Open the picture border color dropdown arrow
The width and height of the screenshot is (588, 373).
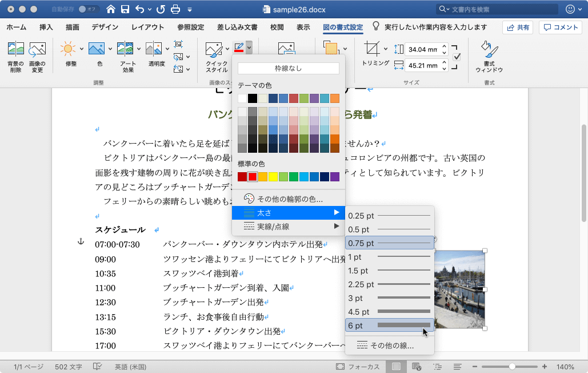point(249,49)
